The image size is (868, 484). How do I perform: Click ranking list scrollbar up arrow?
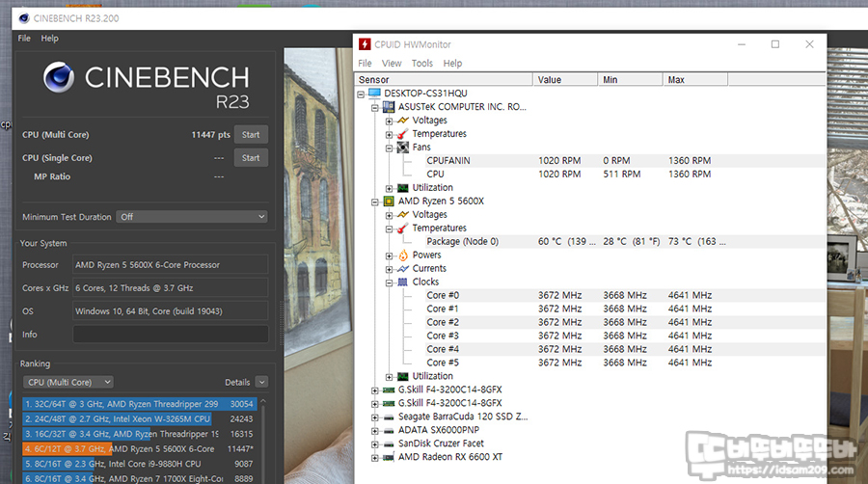(x=263, y=401)
